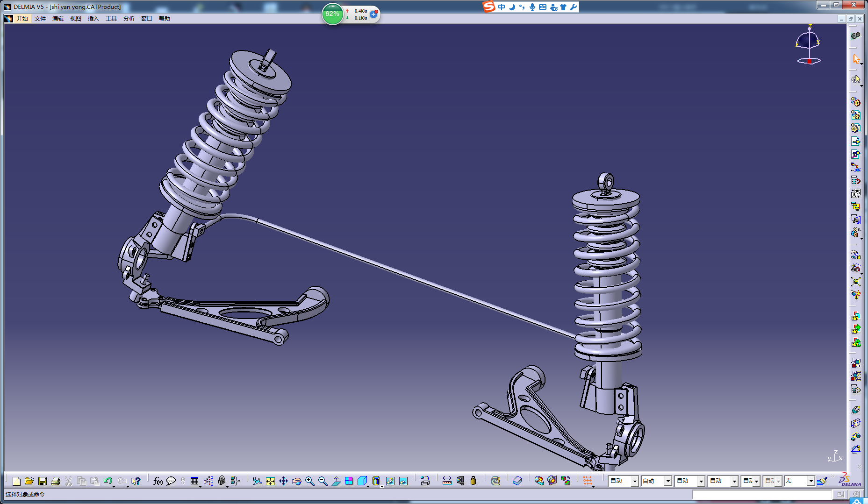
Task: Open the 文件 menu
Action: [x=40, y=19]
